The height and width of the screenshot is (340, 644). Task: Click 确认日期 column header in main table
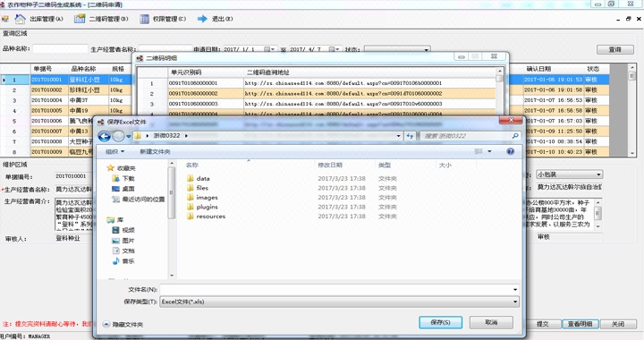click(x=538, y=69)
